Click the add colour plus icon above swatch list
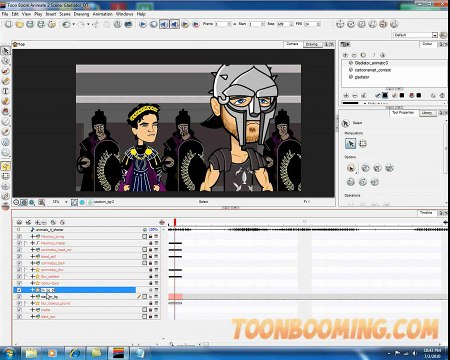This screenshot has width=450, height=360. [x=346, y=96]
